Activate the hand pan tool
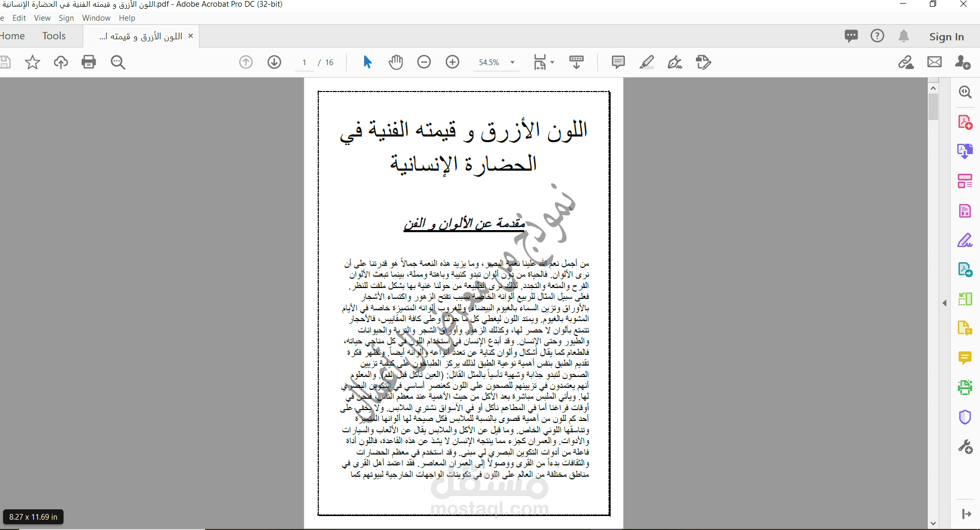This screenshot has height=530, width=980. (396, 62)
